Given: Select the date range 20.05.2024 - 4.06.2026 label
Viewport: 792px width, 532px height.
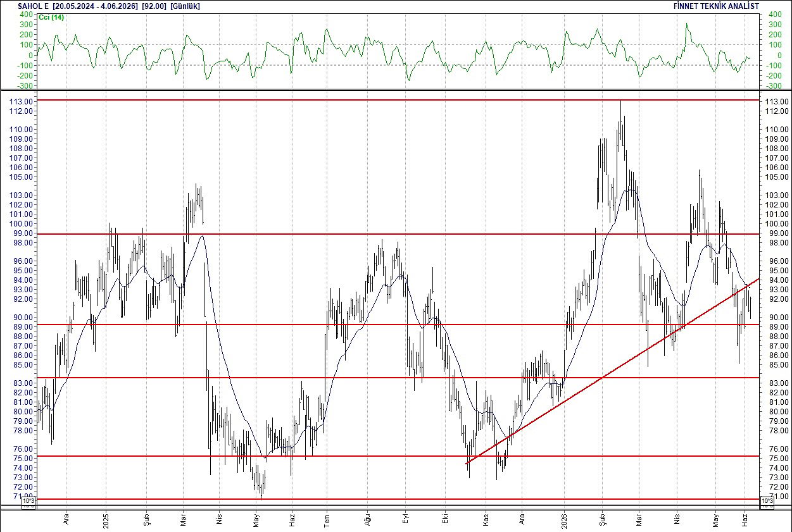Looking at the screenshot, I should [96, 5].
